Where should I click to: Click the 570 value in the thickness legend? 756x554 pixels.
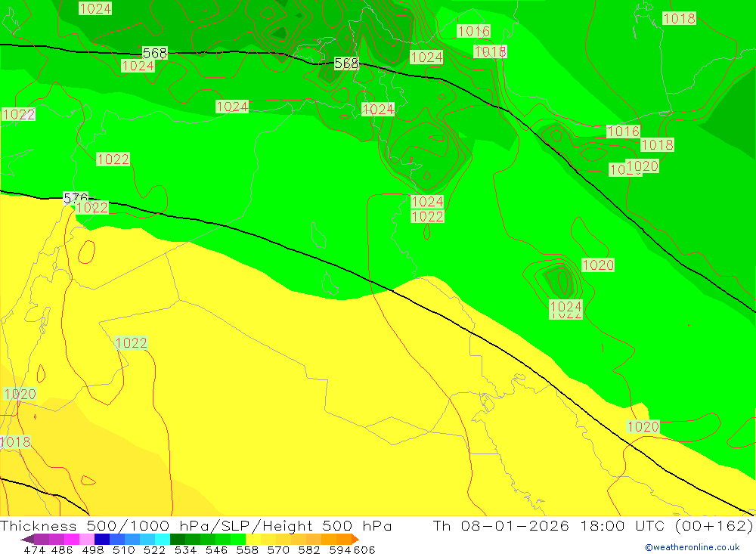[x=278, y=549]
